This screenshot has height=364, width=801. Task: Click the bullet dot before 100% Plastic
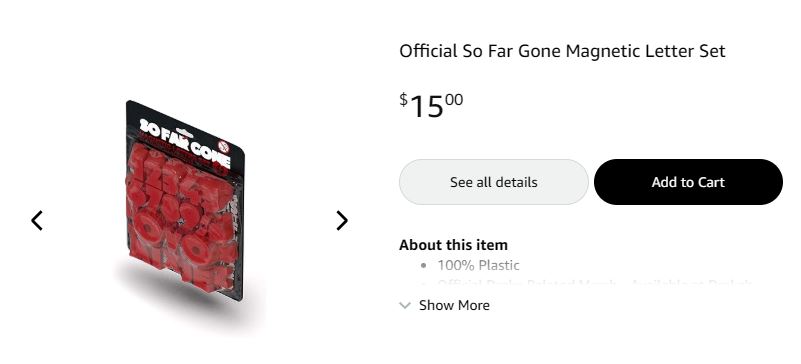(x=423, y=265)
